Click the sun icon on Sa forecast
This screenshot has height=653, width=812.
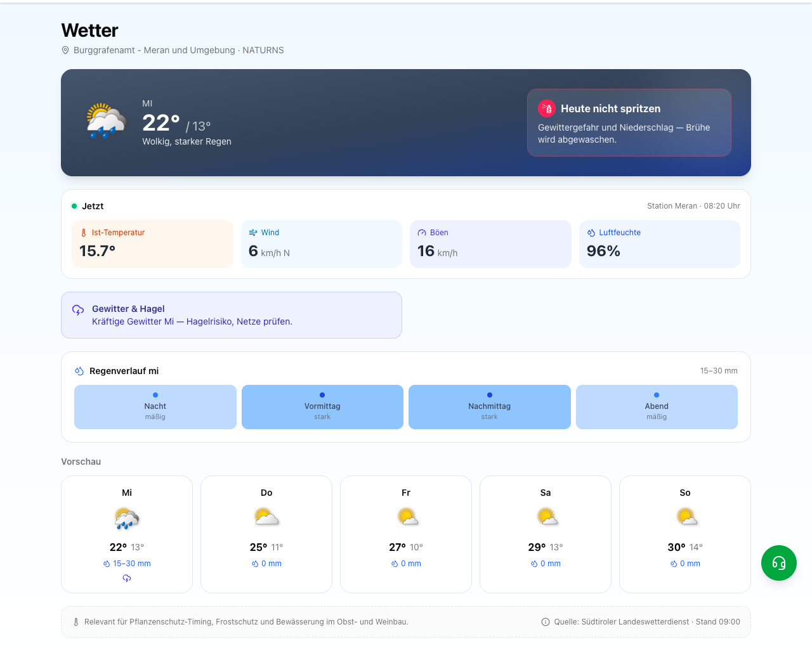tap(547, 517)
